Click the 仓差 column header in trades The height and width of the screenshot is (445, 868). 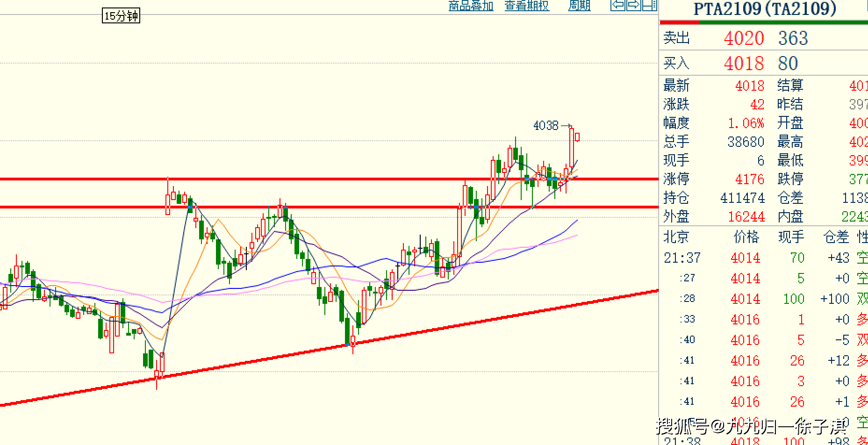pyautogui.click(x=836, y=237)
